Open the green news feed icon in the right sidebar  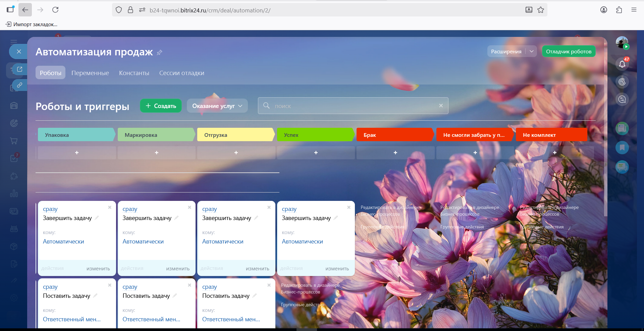[x=622, y=128]
